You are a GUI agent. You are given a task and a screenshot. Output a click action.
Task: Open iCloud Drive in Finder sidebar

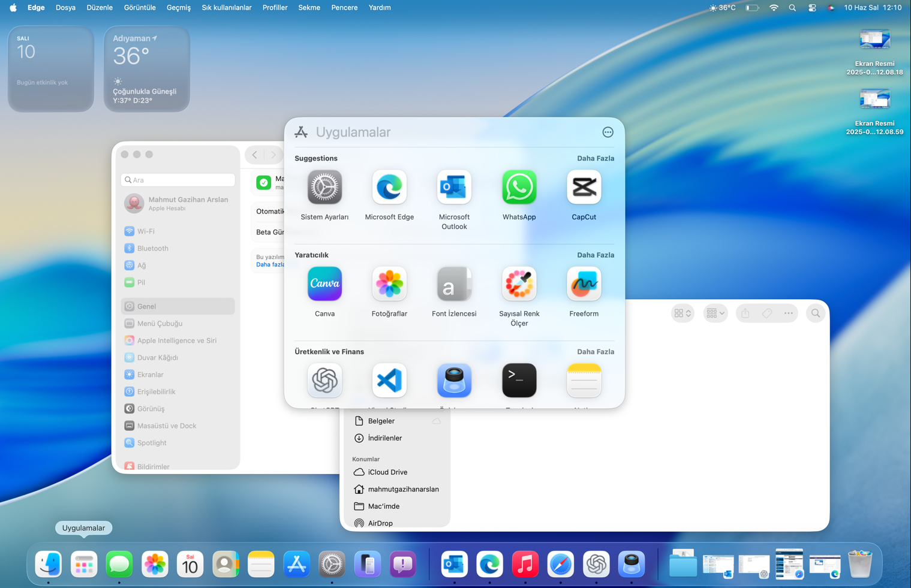(397, 472)
